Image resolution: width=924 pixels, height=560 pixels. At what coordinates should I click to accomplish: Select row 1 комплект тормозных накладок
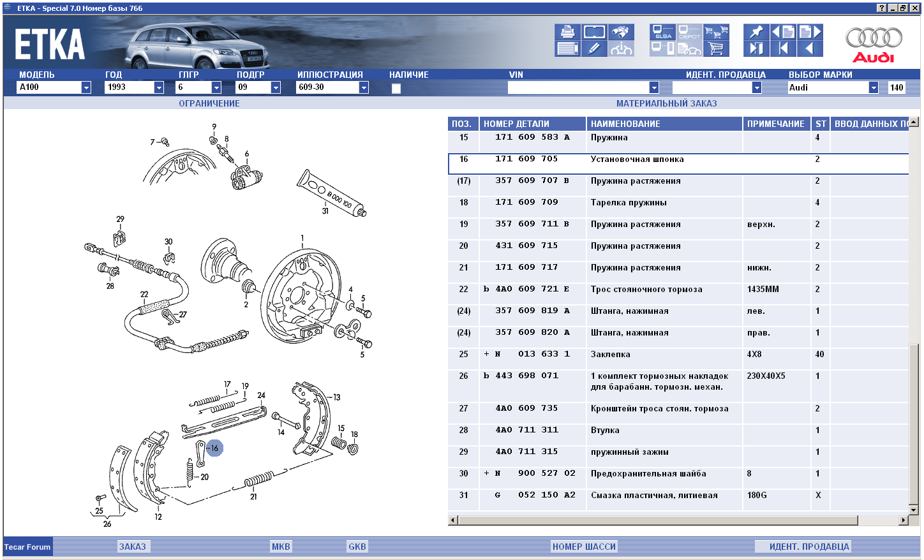pos(678,386)
